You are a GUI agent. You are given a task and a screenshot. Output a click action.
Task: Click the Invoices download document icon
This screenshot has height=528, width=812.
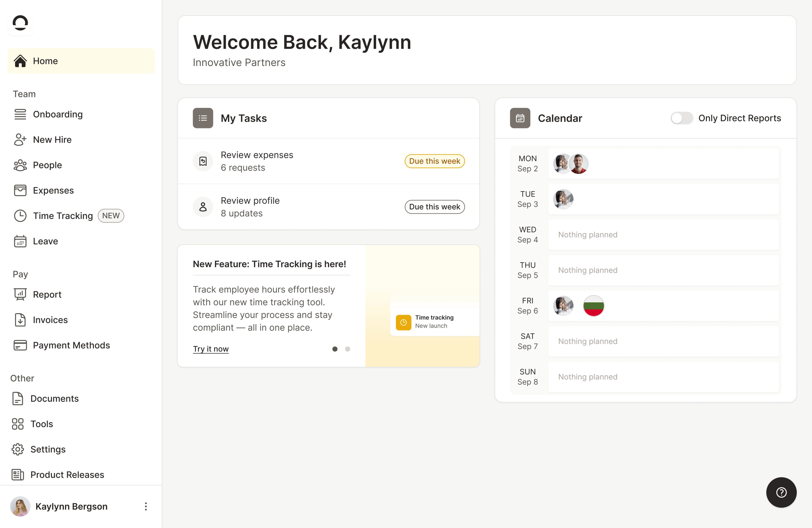tap(20, 320)
